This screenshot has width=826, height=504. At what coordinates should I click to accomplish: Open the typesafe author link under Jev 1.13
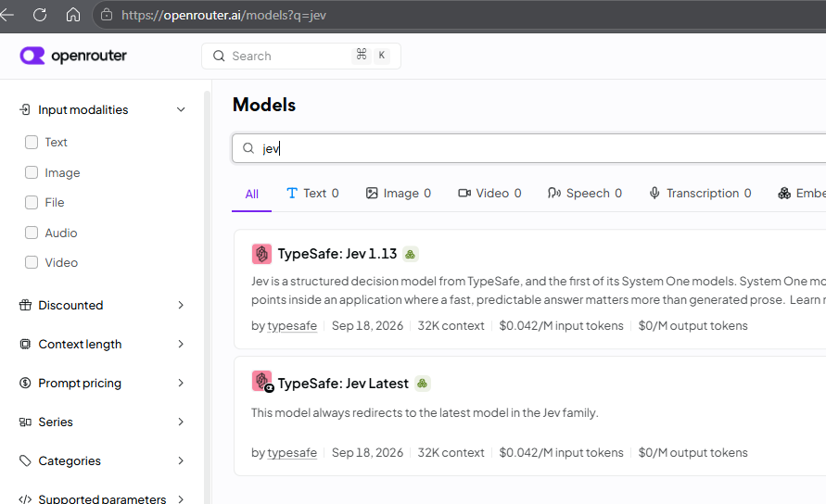click(x=292, y=325)
